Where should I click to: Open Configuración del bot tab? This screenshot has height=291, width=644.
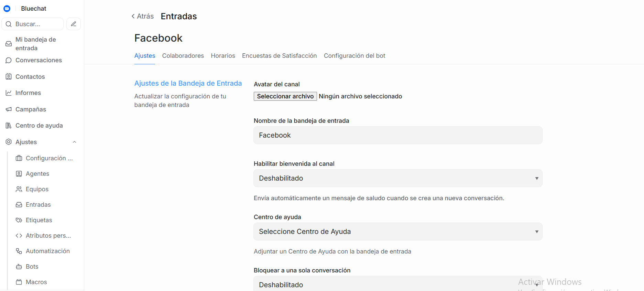click(354, 56)
